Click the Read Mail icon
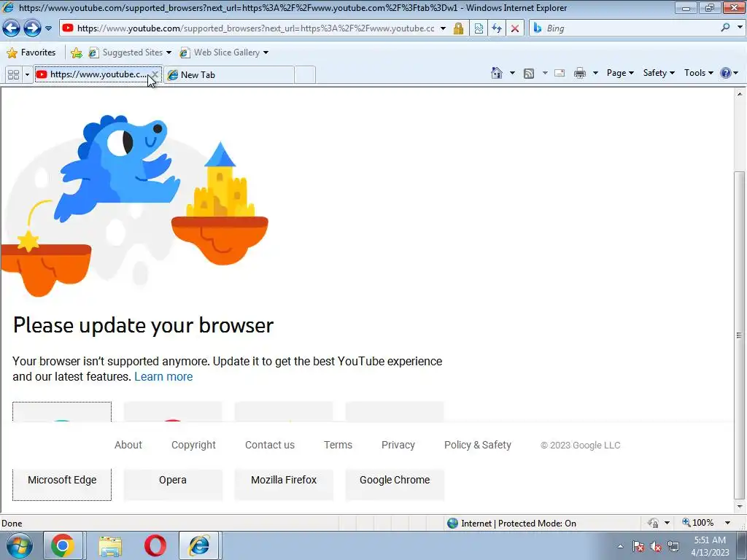 click(560, 73)
